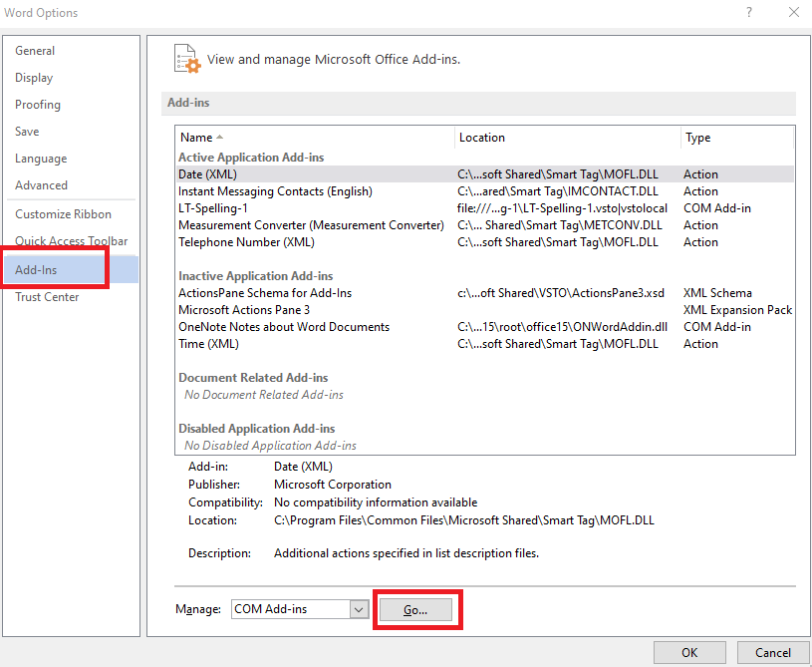Click the full MOFL.DLL location path
The image size is (812, 667).
[464, 520]
